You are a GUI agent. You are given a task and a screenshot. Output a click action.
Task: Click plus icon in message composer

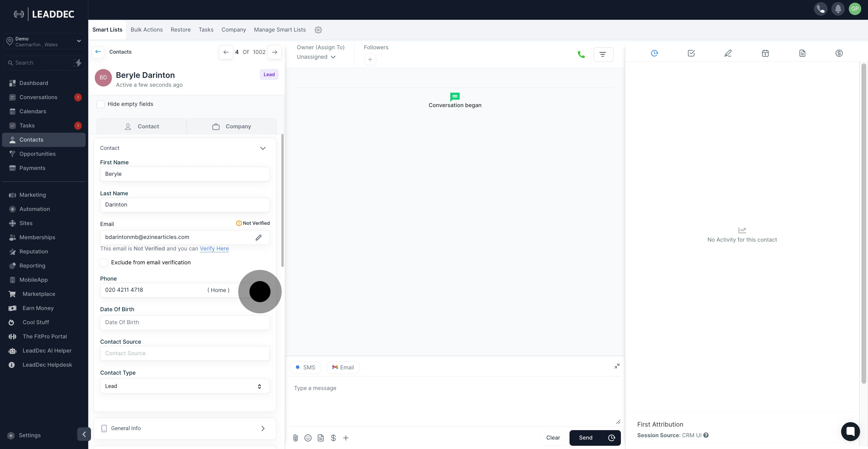coord(346,438)
